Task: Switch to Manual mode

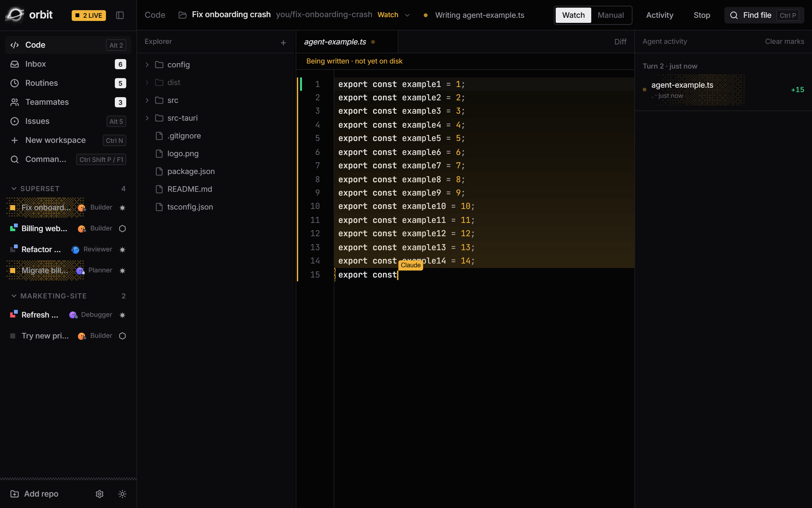Action: [611, 15]
